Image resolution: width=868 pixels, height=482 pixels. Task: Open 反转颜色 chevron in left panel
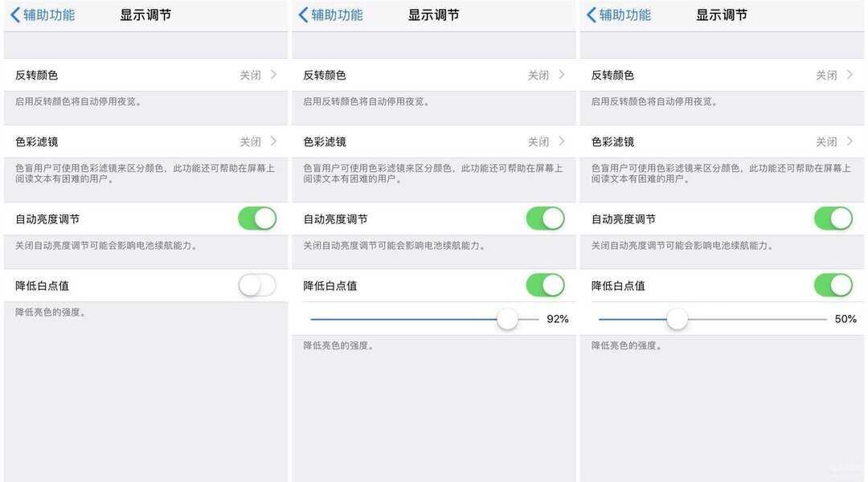(x=273, y=75)
